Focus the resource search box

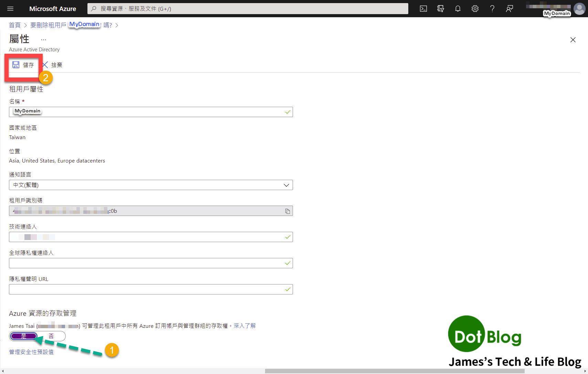coord(248,9)
